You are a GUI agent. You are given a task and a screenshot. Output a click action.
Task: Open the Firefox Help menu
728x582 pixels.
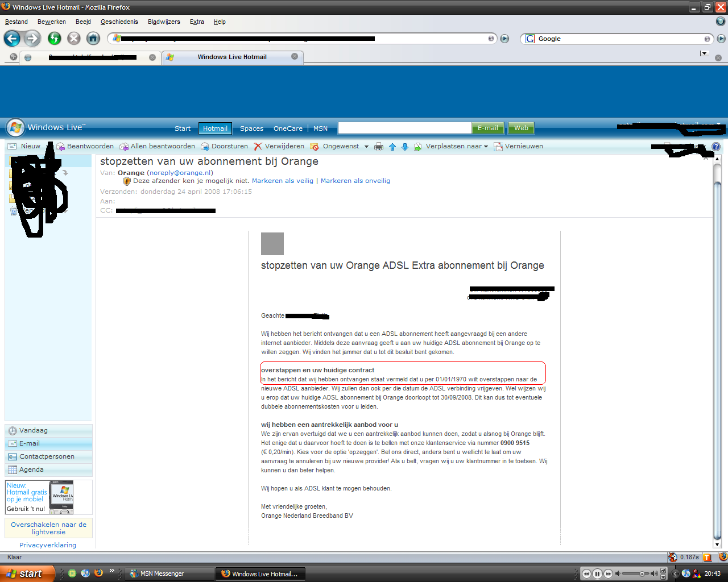tap(220, 22)
